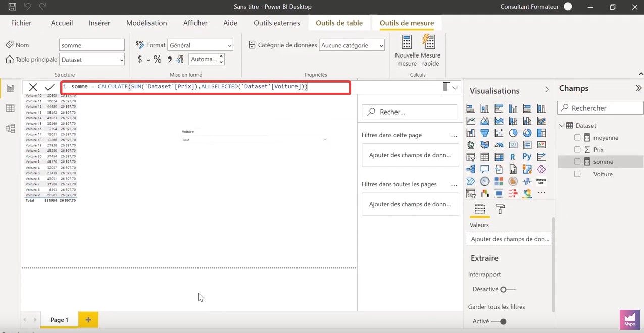Check the moyenne field checkbox

pyautogui.click(x=577, y=137)
